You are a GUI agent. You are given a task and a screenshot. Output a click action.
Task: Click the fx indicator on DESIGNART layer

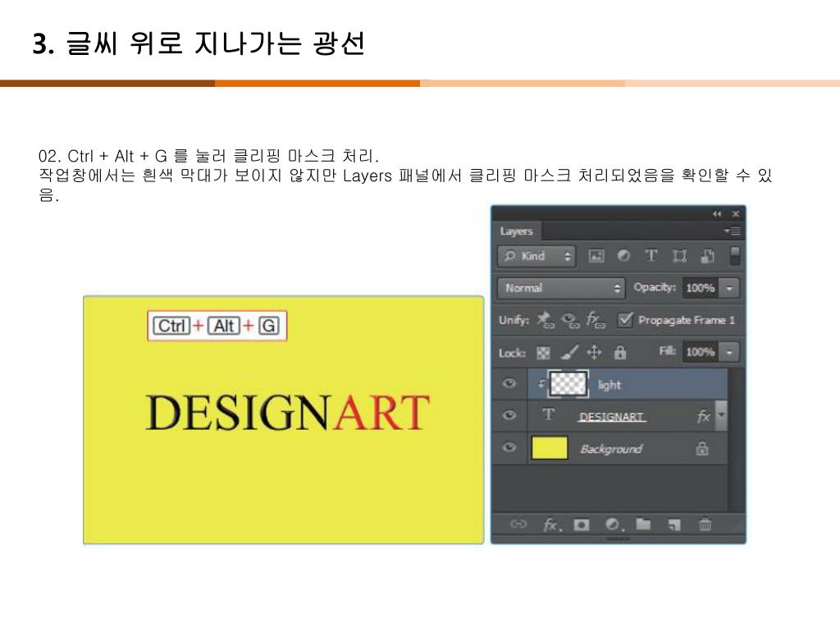(703, 416)
